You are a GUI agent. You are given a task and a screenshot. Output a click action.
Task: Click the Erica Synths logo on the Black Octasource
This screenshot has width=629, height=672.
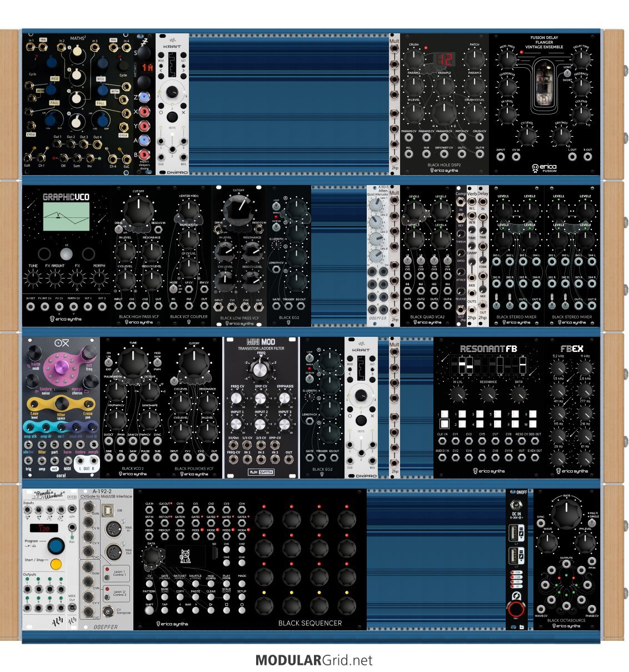[x=566, y=626]
